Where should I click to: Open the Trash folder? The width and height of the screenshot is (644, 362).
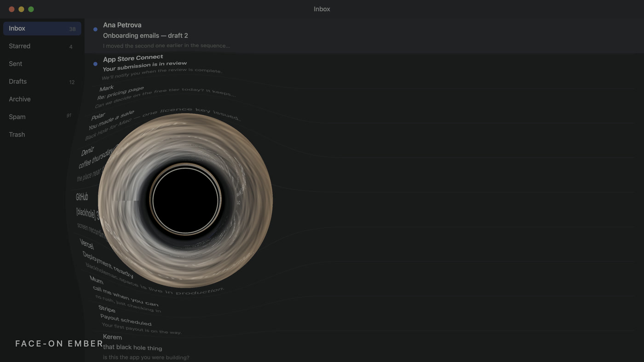(42, 135)
